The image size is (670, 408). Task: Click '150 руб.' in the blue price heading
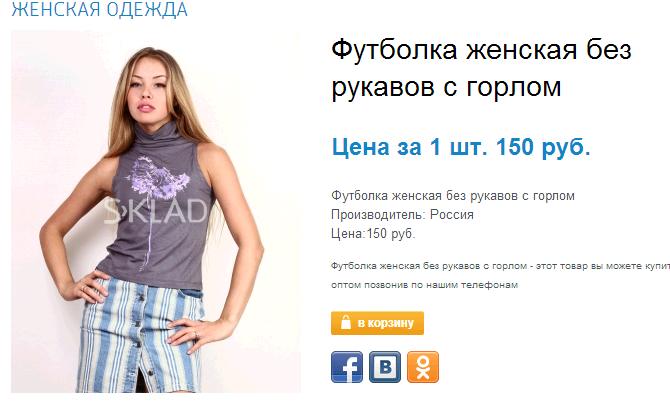[543, 147]
